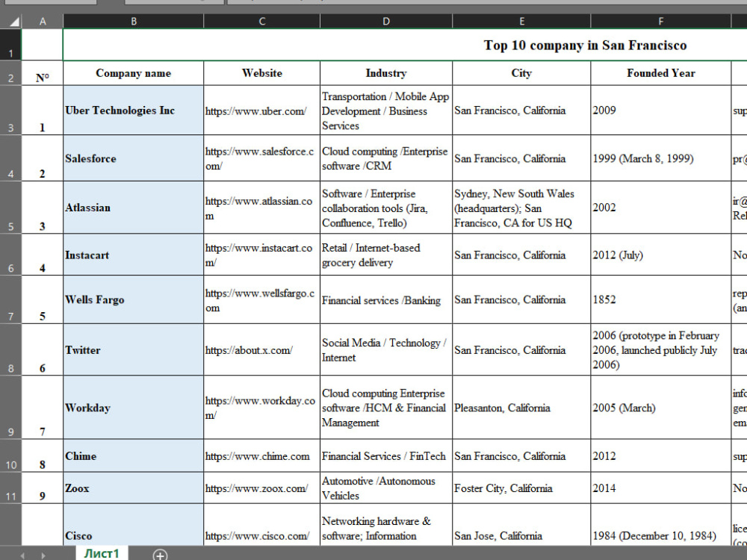747x560 pixels.
Task: Select row 5 header
Action: (10, 207)
